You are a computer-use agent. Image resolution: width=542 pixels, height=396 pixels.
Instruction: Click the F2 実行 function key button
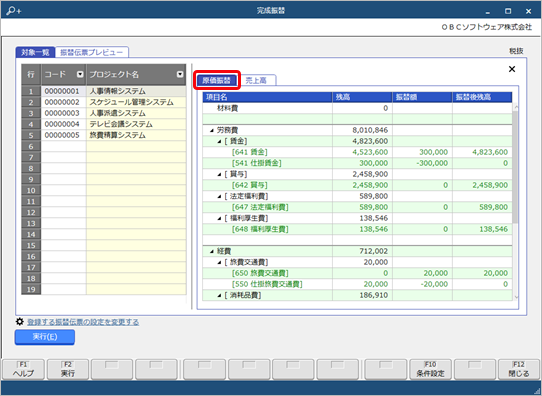tap(68, 369)
